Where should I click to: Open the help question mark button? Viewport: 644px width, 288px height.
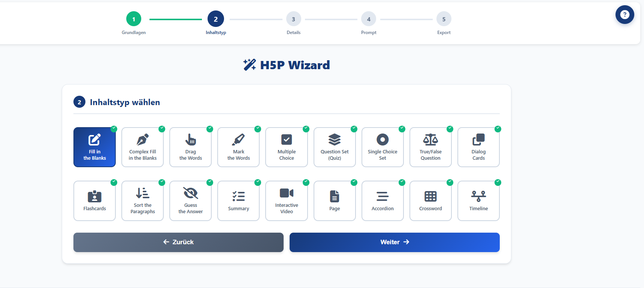625,15
